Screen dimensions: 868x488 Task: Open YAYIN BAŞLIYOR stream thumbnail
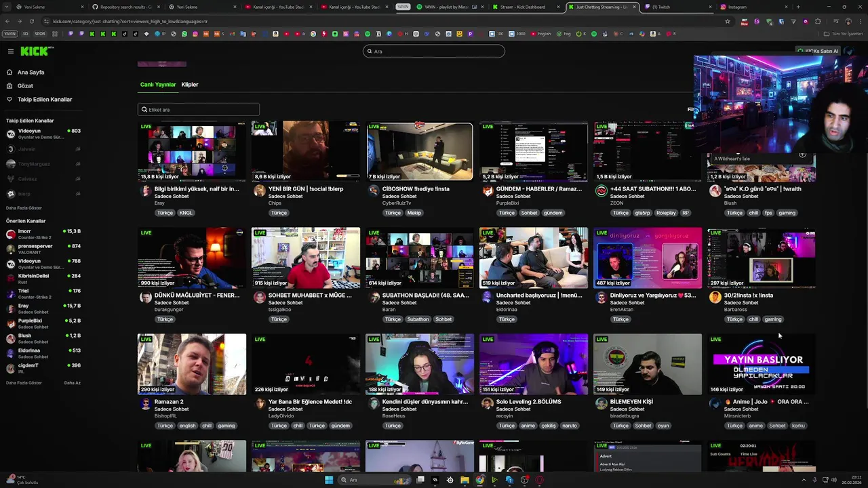[x=762, y=364]
